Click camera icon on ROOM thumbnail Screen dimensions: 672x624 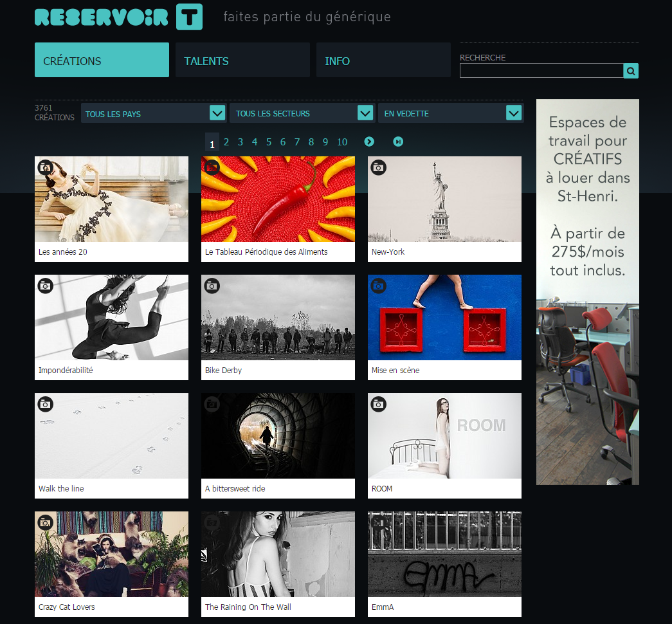pyautogui.click(x=378, y=404)
